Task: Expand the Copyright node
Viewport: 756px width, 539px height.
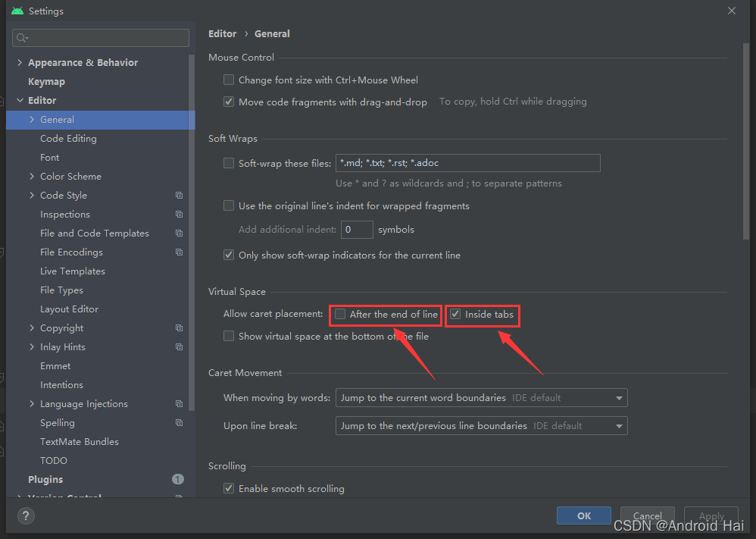Action: [32, 327]
